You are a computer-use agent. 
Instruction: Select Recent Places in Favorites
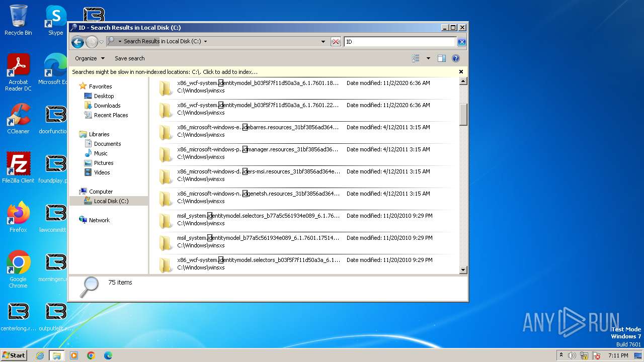tap(111, 115)
